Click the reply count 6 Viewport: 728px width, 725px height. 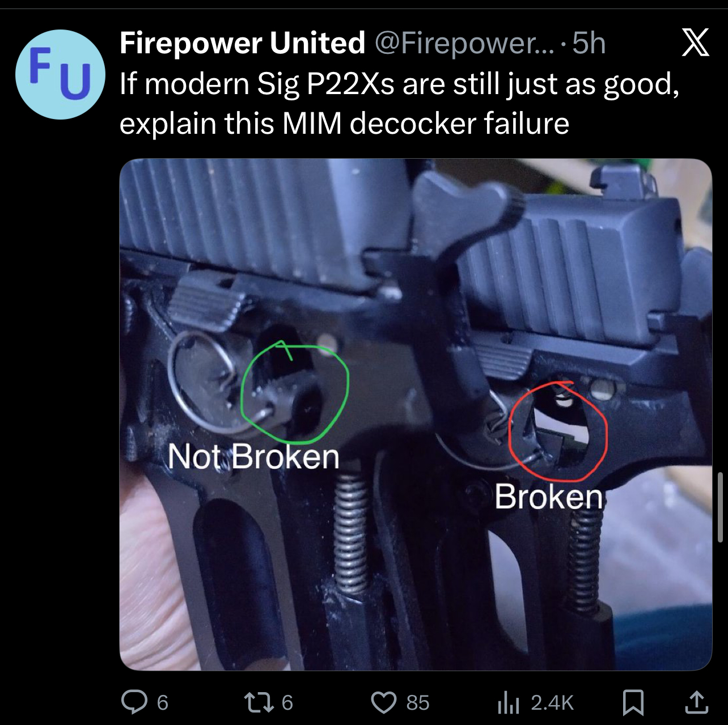[x=162, y=703]
